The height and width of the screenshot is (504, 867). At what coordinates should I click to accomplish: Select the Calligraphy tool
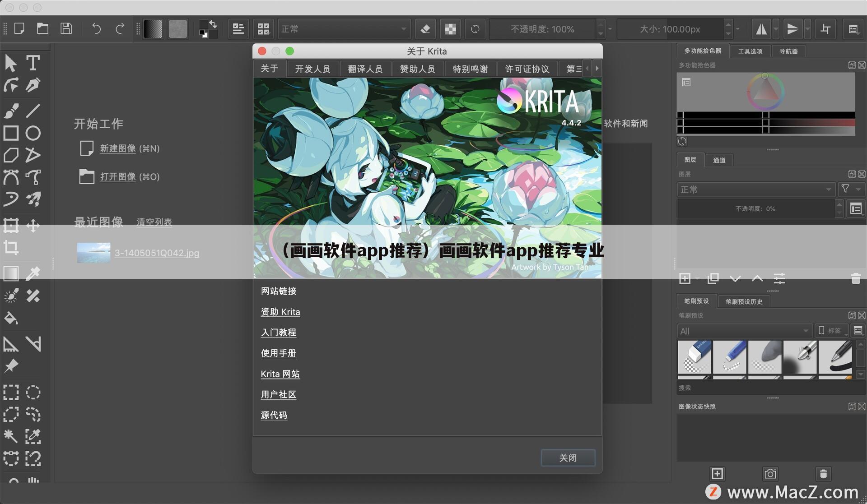(33, 85)
